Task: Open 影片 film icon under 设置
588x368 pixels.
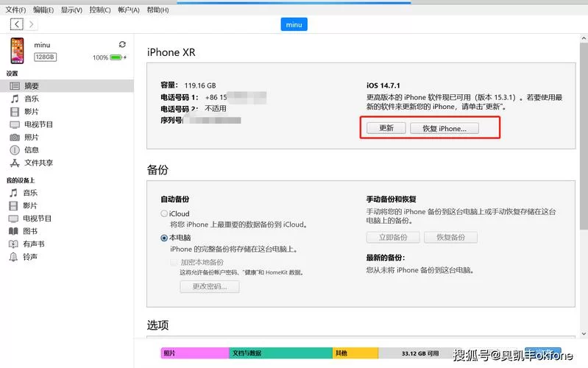Action: (15, 111)
